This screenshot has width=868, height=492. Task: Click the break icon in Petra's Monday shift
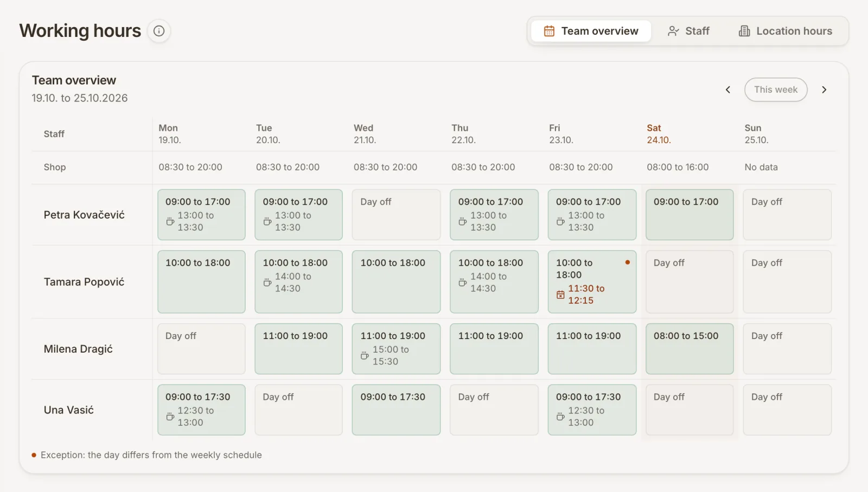(170, 221)
